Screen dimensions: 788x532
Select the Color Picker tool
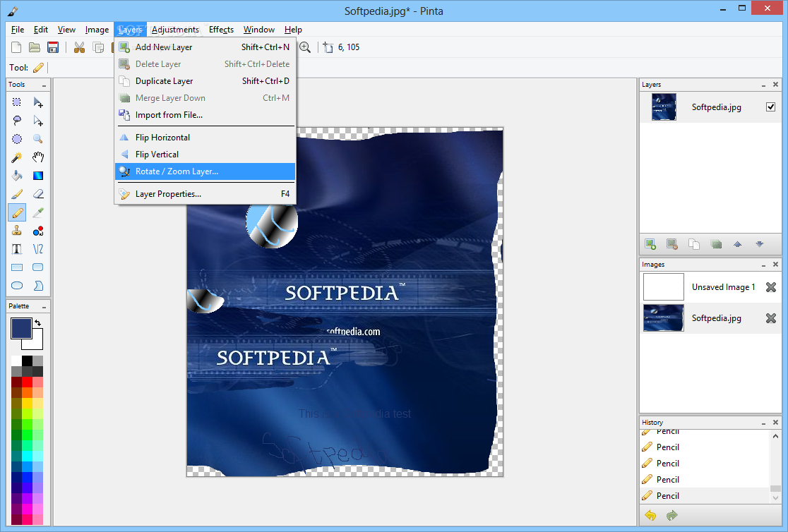[x=37, y=212]
